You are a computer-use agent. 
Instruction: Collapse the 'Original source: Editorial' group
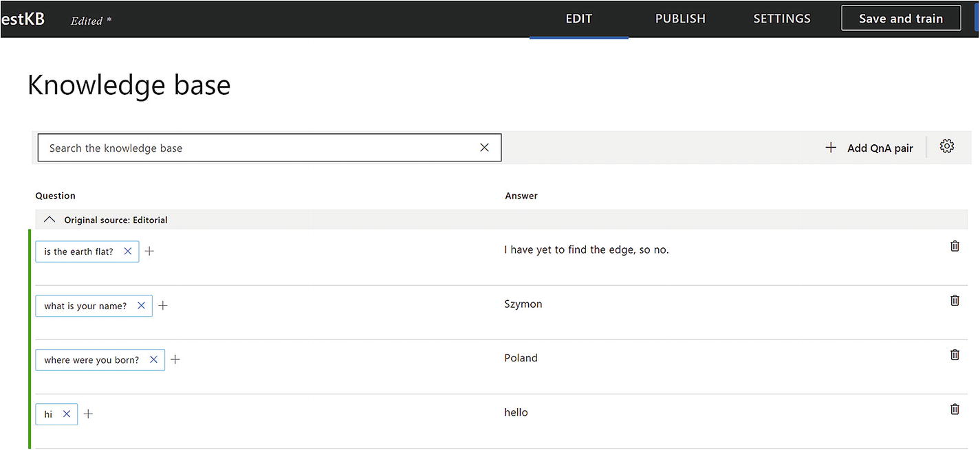click(50, 220)
